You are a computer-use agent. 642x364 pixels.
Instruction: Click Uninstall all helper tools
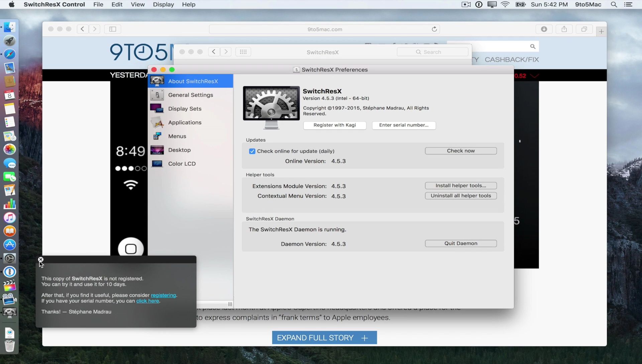coord(461,196)
